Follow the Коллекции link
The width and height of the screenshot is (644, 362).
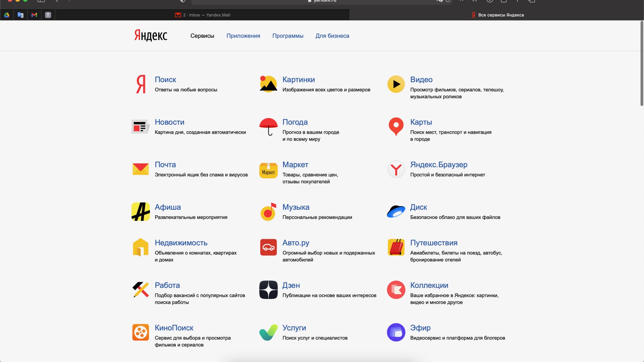(429, 285)
